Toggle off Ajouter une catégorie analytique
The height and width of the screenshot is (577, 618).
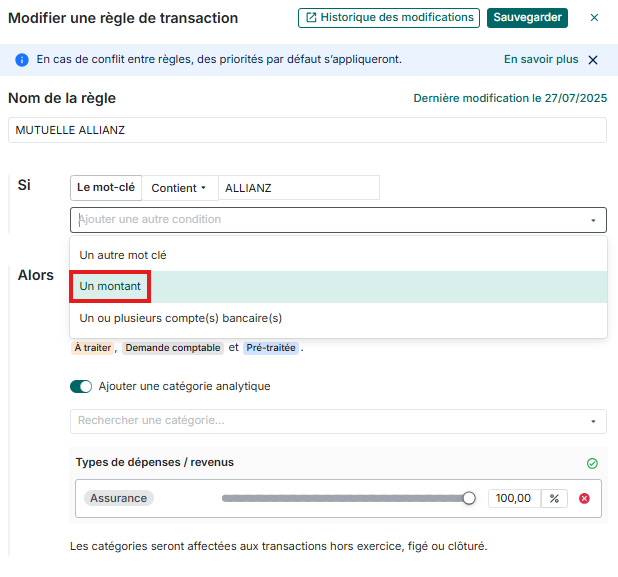click(81, 386)
